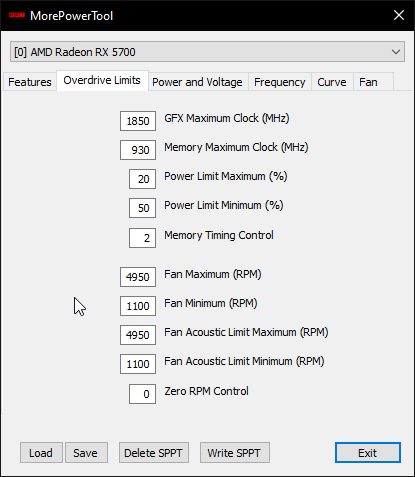
Task: Click the Fan Maximum (RPM) label
Action: click(213, 274)
